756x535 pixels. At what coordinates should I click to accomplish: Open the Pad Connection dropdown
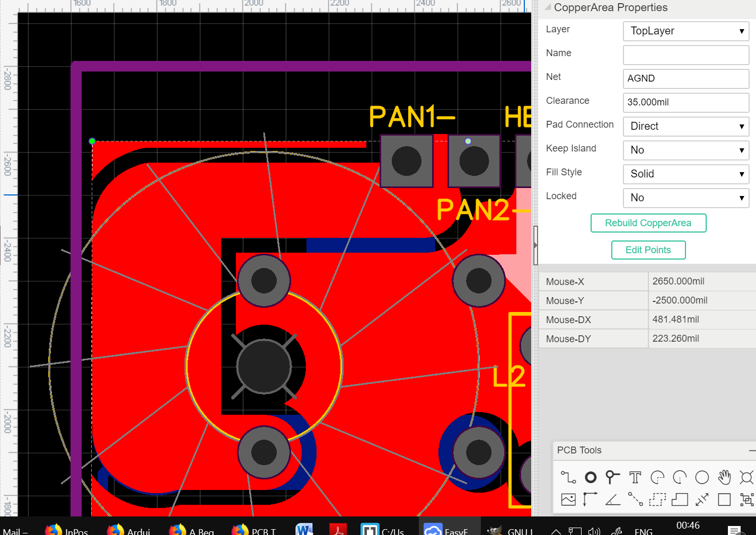[686, 126]
